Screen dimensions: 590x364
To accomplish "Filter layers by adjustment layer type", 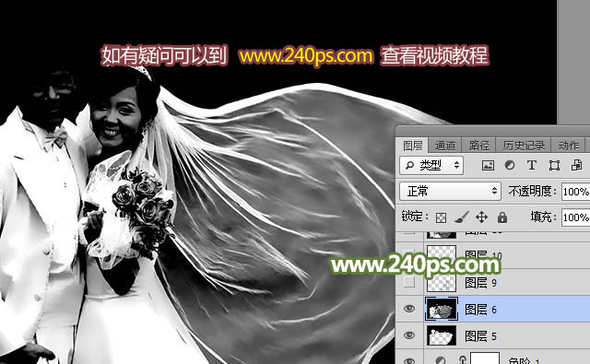I will pos(510,165).
